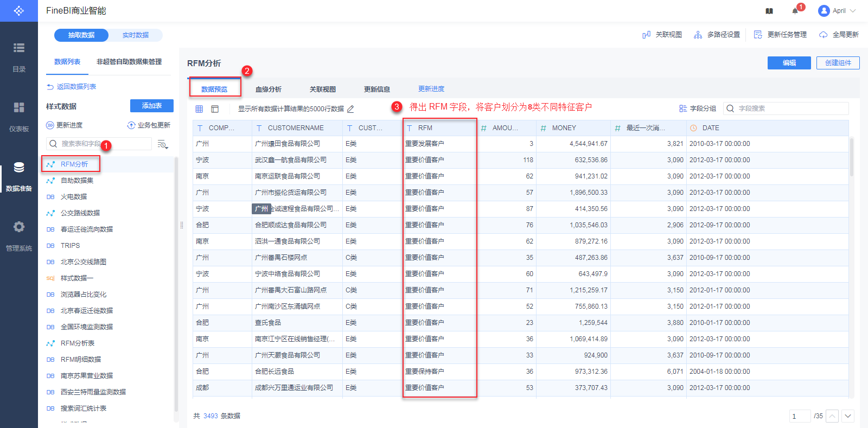Click the 返回数据列表 back arrow icon
The image size is (868, 428).
(50, 87)
